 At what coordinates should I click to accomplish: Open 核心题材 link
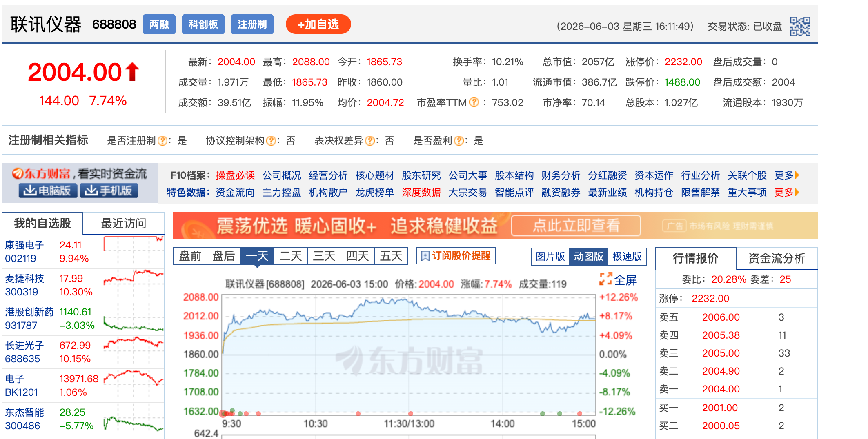(x=375, y=175)
